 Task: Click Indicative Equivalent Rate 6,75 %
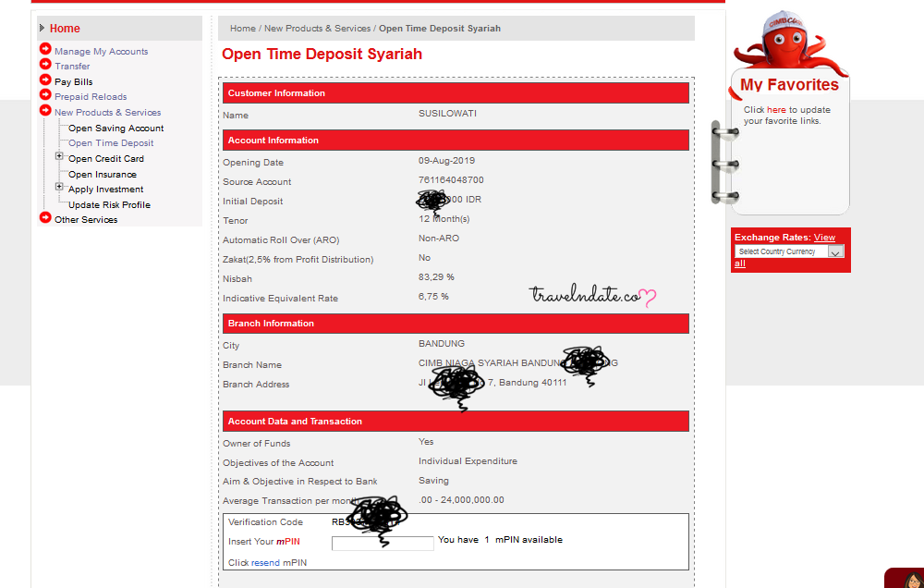(x=433, y=297)
